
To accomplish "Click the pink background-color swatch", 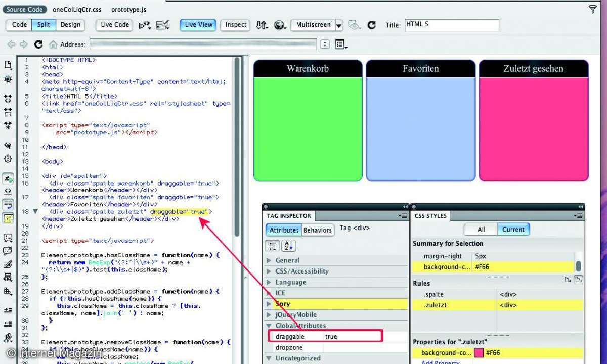I will [478, 353].
